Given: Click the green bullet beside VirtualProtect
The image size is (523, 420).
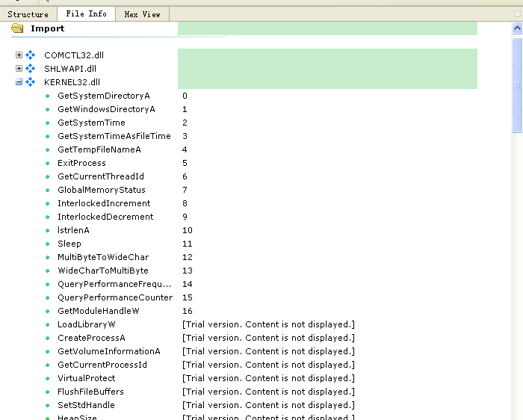Looking at the screenshot, I should coord(47,378).
